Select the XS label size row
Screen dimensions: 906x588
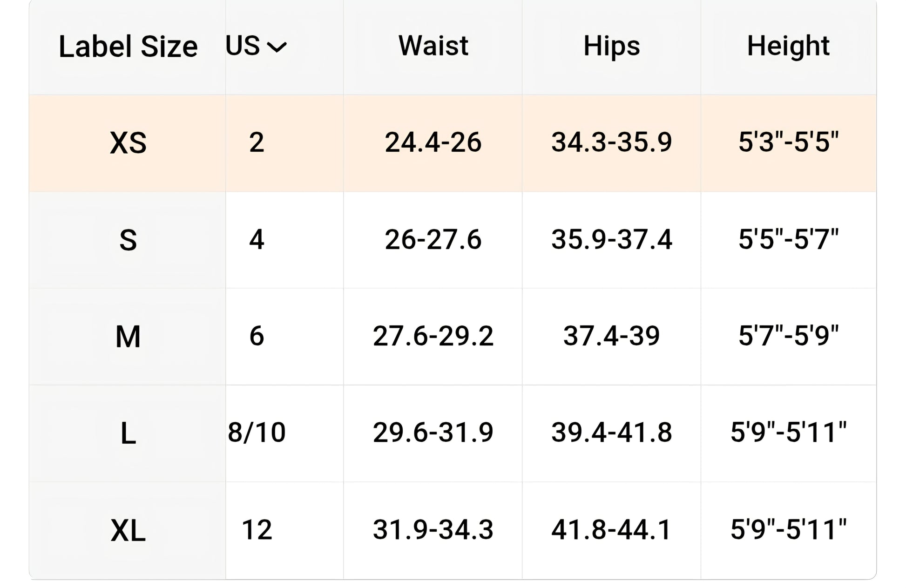click(453, 143)
